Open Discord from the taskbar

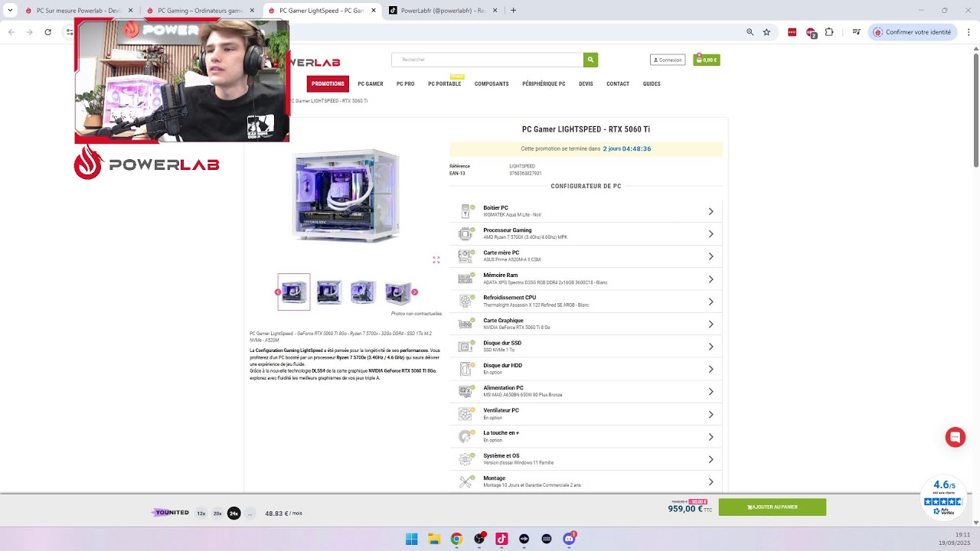[x=569, y=539]
